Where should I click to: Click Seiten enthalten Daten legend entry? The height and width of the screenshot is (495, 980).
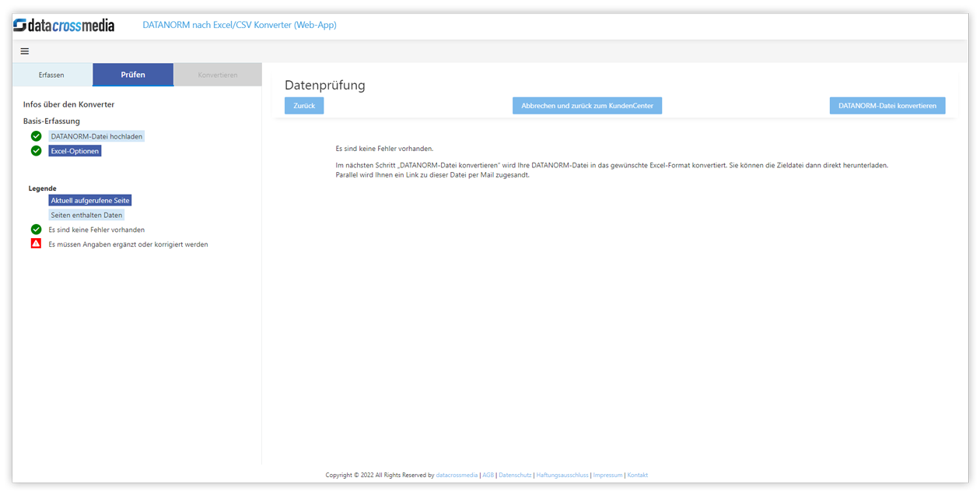click(86, 215)
